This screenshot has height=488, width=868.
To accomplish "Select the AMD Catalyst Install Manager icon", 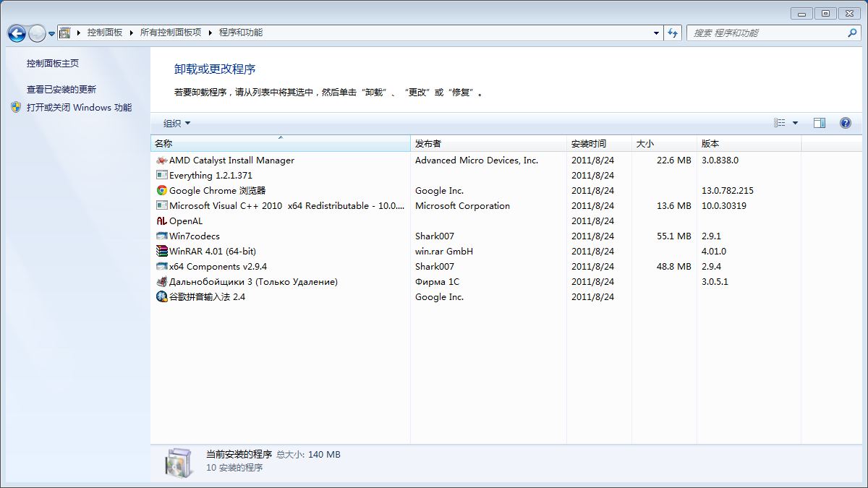I will [162, 160].
